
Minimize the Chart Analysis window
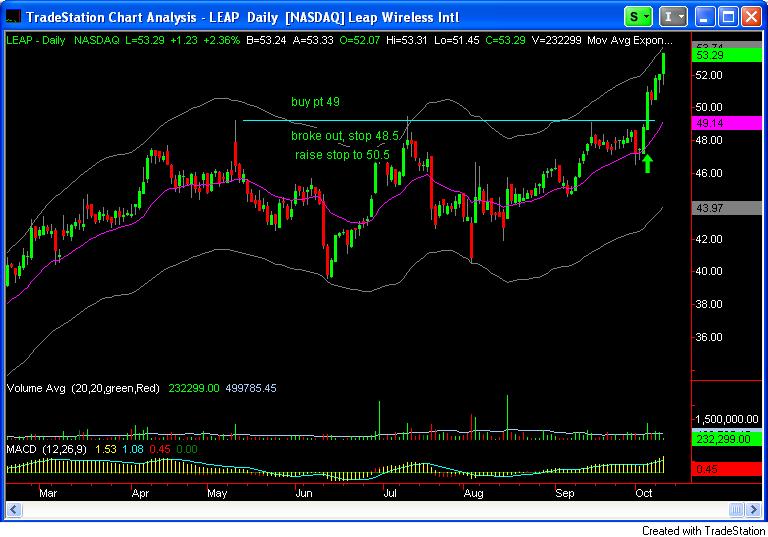click(x=704, y=17)
